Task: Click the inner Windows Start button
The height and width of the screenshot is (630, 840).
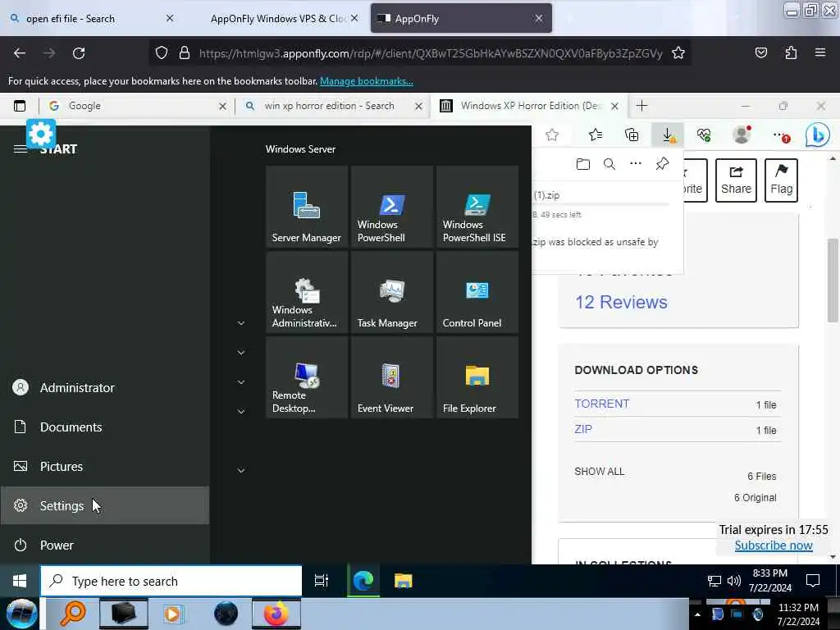Action: [x=20, y=581]
